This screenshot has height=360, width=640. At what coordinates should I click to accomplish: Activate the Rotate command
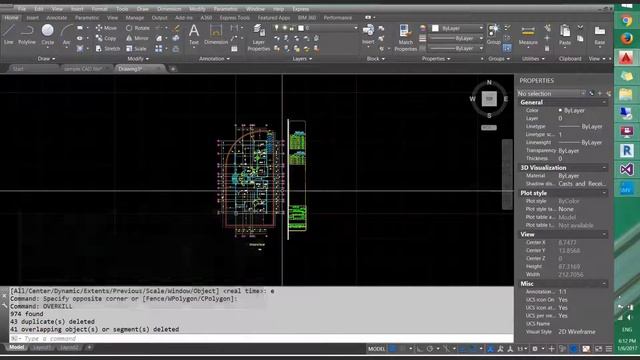click(x=138, y=28)
